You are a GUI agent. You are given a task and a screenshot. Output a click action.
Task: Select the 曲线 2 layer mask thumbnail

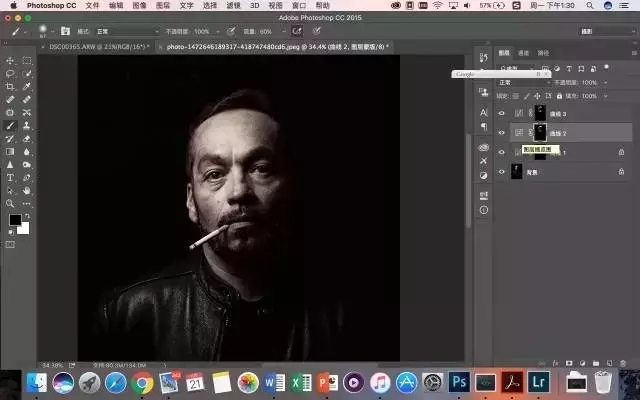tap(541, 132)
